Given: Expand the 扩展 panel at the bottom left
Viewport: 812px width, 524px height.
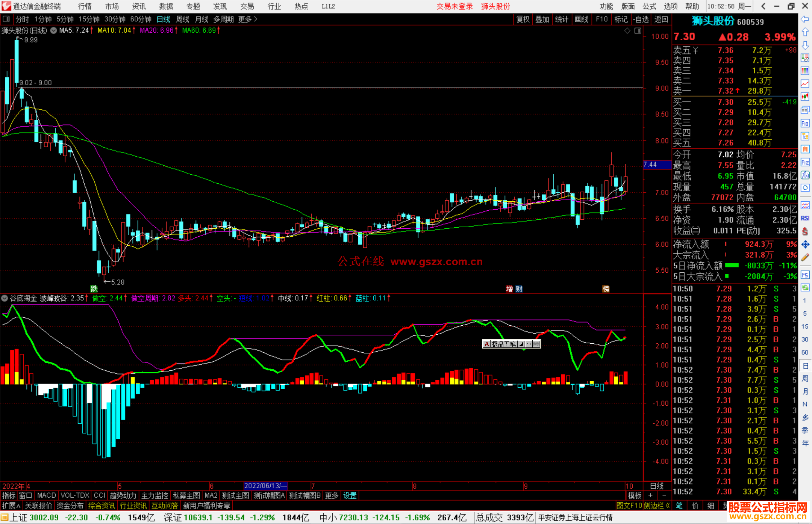Looking at the screenshot, I should (11, 506).
